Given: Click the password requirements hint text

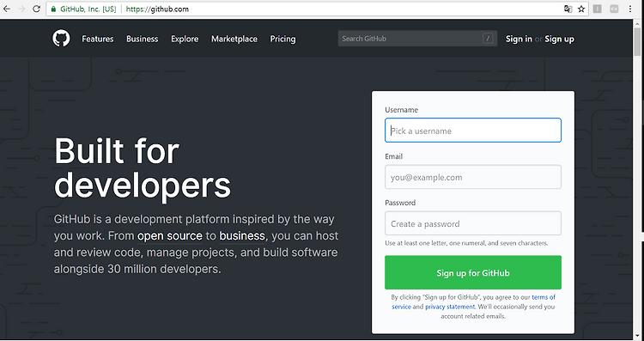Looking at the screenshot, I should coord(466,243).
